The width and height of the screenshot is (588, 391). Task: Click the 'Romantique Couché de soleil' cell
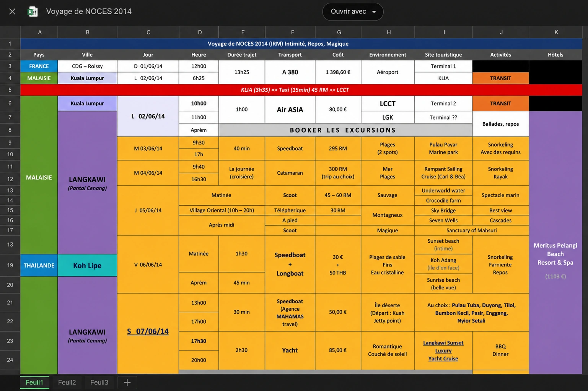(388, 350)
